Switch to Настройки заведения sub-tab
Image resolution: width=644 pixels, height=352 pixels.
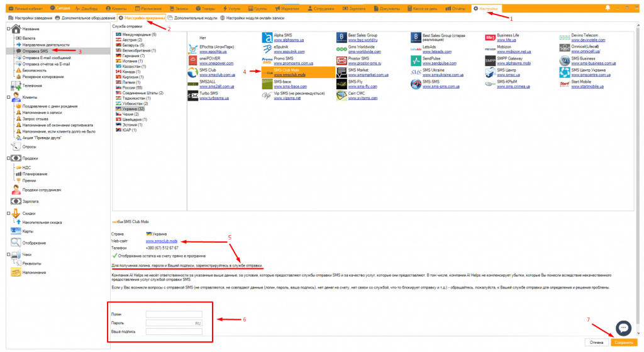30,18
